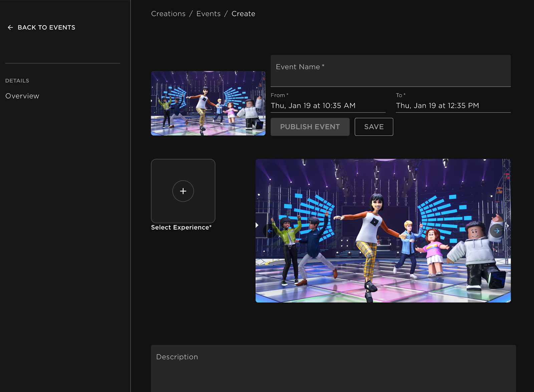Select Overview under Details
The width and height of the screenshot is (534, 392).
(22, 96)
